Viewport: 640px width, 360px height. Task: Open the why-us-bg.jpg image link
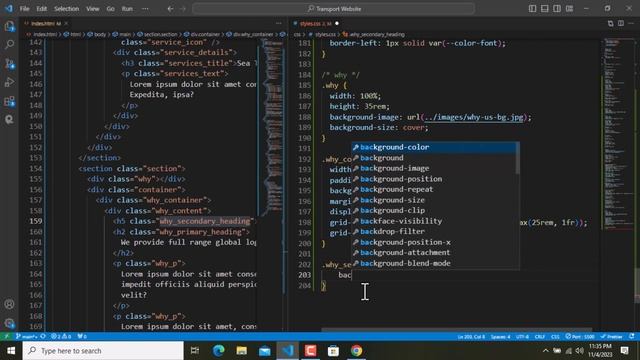pos(473,117)
